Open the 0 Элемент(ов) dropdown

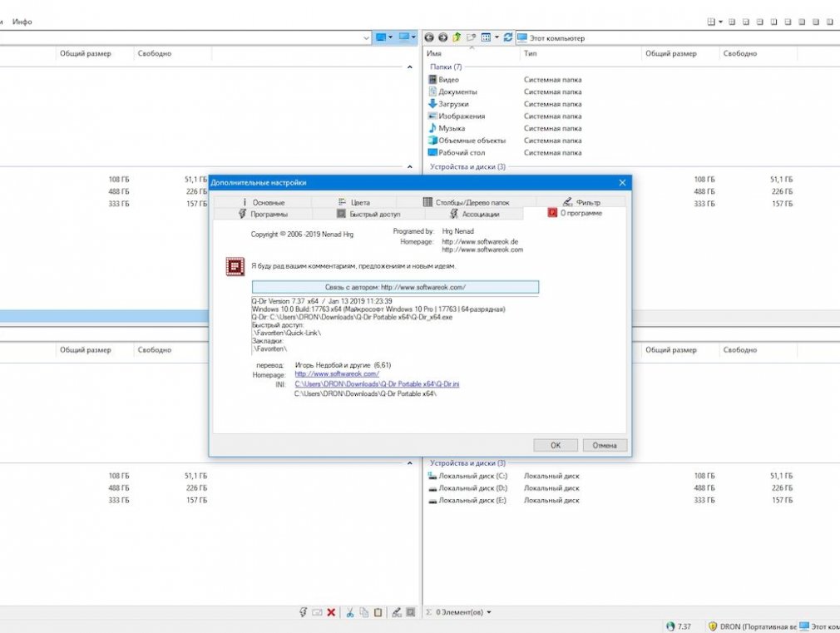point(488,612)
